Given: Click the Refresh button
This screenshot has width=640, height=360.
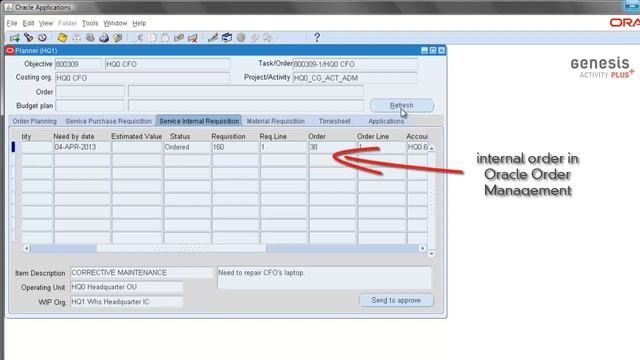Looking at the screenshot, I should [402, 105].
